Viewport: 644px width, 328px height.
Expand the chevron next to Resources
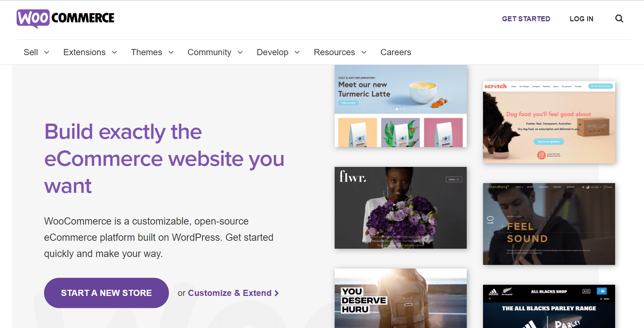tap(364, 53)
